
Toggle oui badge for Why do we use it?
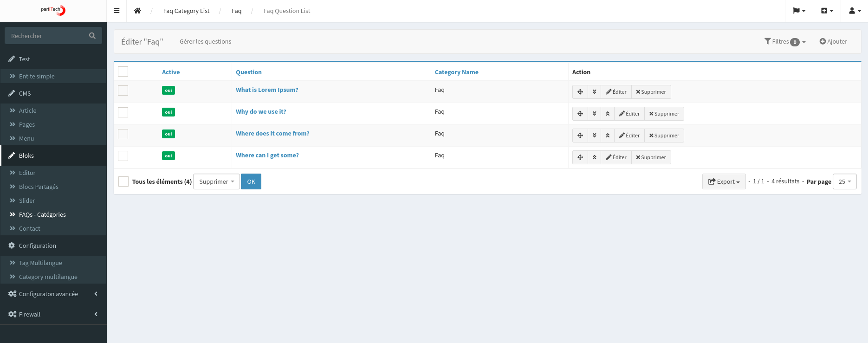[x=168, y=112]
